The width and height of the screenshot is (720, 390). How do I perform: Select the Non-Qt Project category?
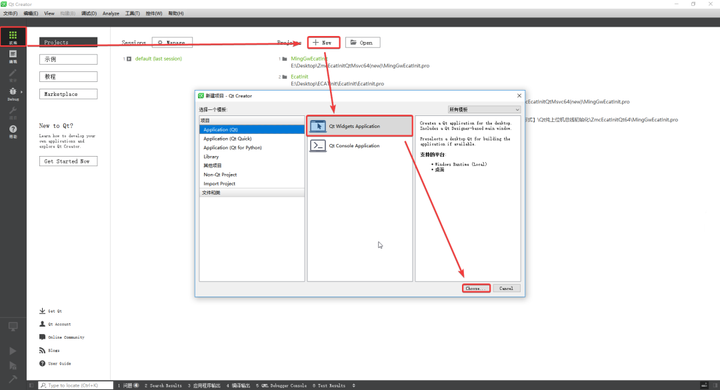[x=252, y=175]
